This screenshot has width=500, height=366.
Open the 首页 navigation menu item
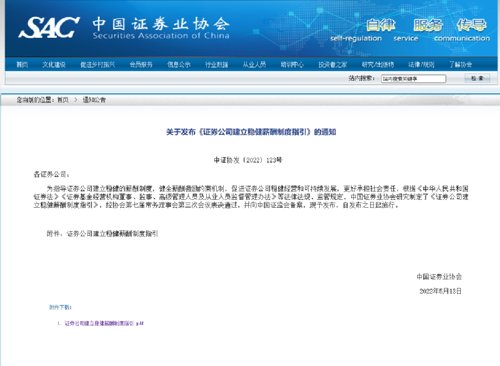tap(22, 65)
